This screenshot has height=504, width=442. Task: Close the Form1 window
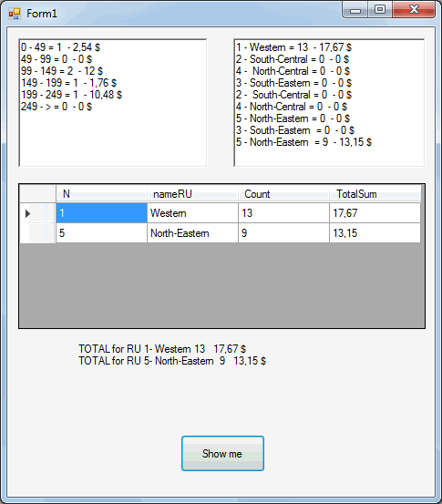[x=414, y=10]
